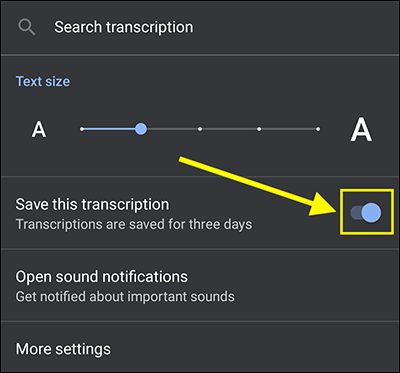Click 'Transcriptions are saved for three days' text
This screenshot has width=400, height=373.
134,224
